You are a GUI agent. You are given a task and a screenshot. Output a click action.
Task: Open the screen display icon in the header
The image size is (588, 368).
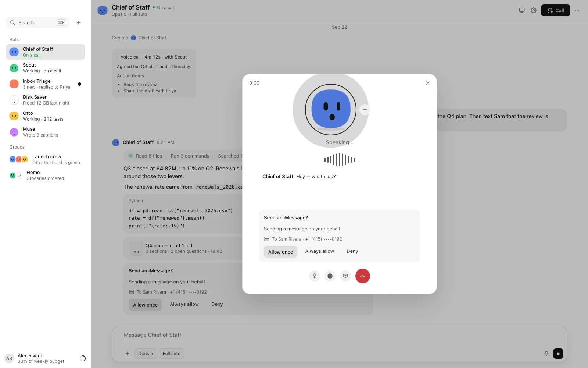click(522, 10)
